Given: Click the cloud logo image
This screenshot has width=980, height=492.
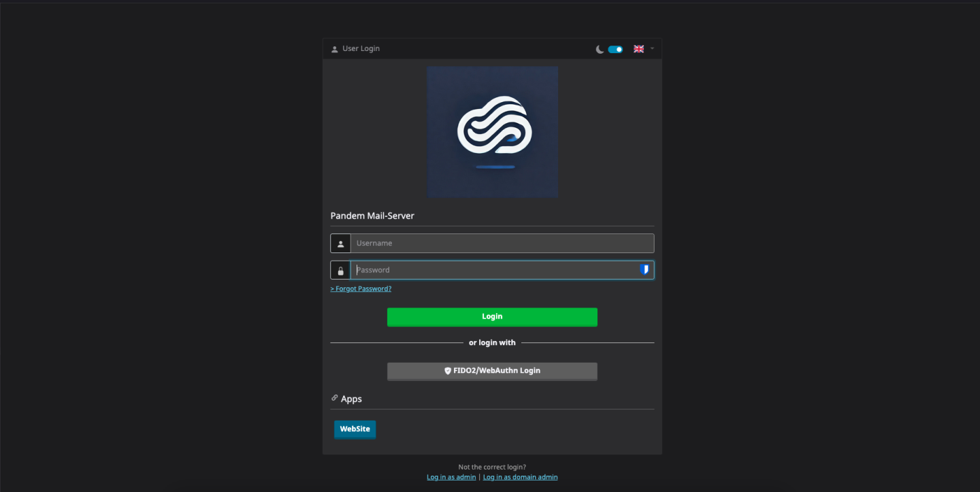Looking at the screenshot, I should [493, 132].
